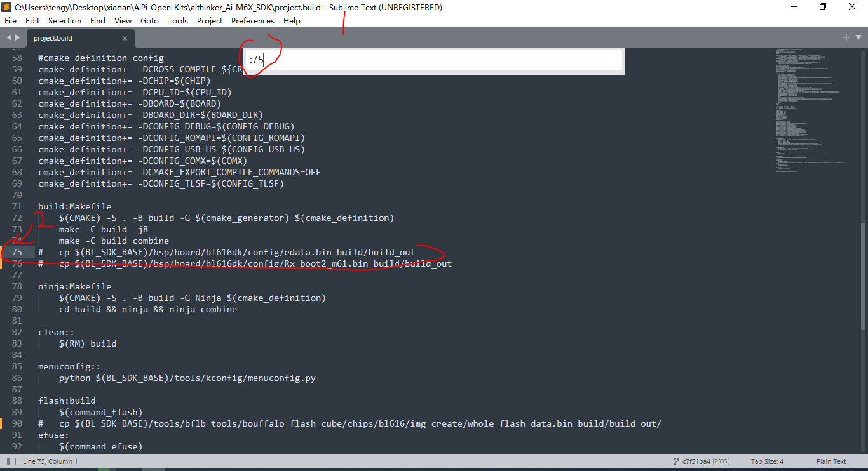Click the -DCONFIG_DEBUG=$(CONFIG_DEBUG) line
This screenshot has width=868, height=471.
click(x=166, y=126)
